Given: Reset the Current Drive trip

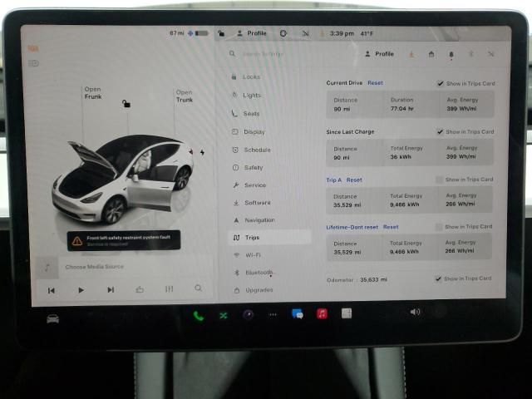Looking at the screenshot, I should [x=375, y=83].
